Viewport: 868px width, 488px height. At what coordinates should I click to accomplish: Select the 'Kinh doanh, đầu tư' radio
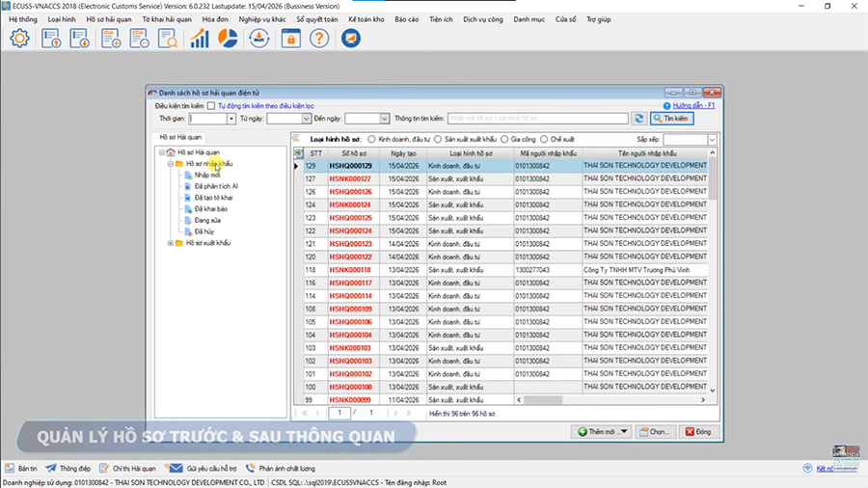[x=370, y=140]
